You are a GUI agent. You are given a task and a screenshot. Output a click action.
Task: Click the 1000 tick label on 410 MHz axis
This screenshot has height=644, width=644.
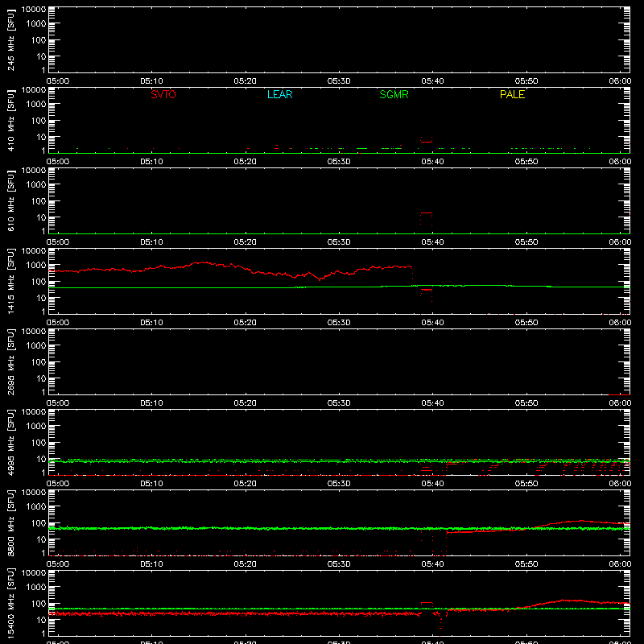point(36,105)
